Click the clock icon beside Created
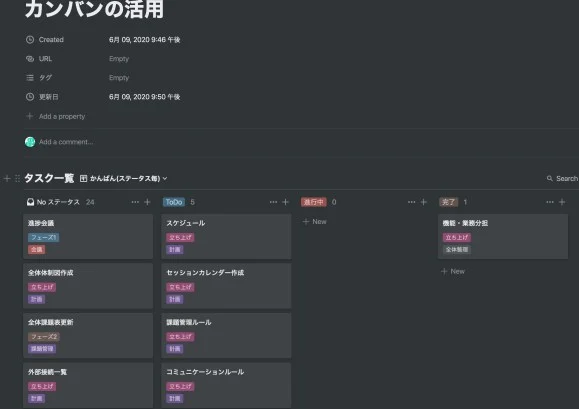 (30, 39)
